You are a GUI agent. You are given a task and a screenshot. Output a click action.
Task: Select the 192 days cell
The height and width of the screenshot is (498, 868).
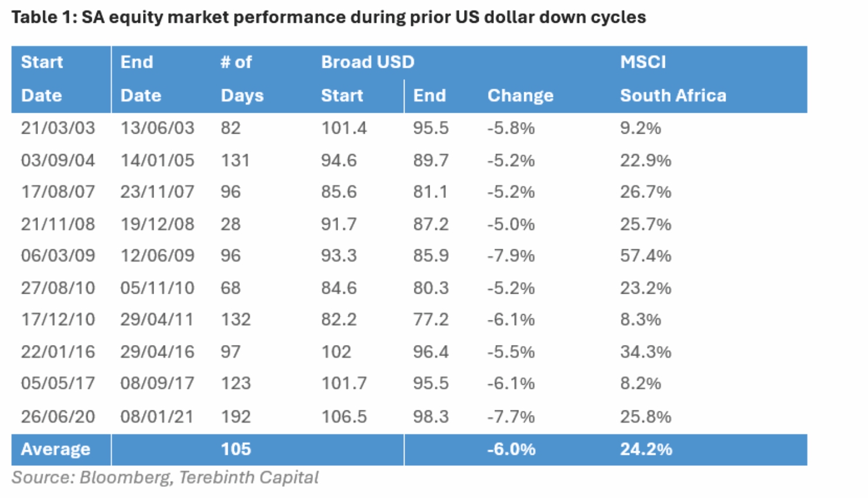pos(235,416)
